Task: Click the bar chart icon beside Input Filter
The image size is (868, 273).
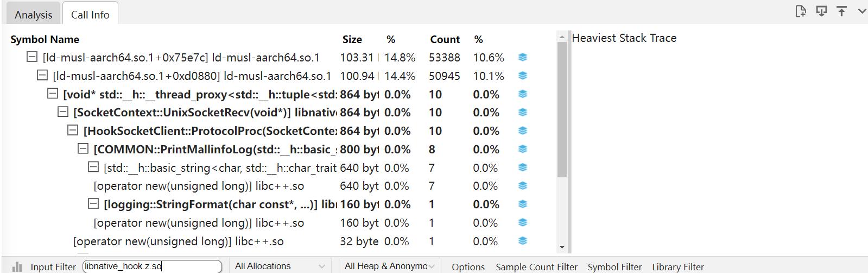Action: tap(17, 266)
